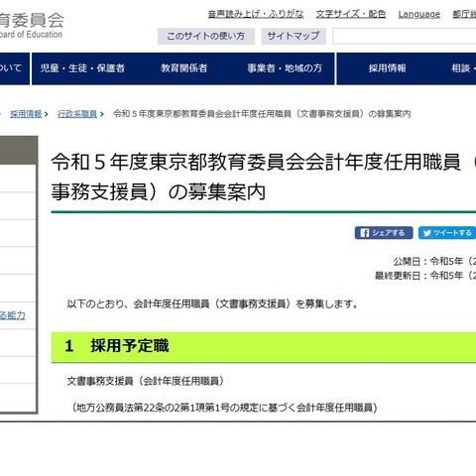Select intro sentence 以下のとおり

(x=212, y=303)
